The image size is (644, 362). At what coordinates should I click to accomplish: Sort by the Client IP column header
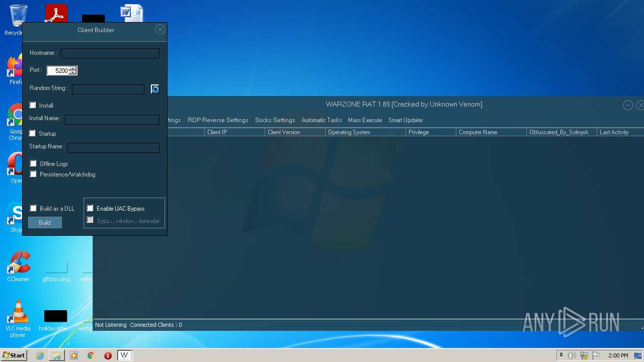[235, 132]
